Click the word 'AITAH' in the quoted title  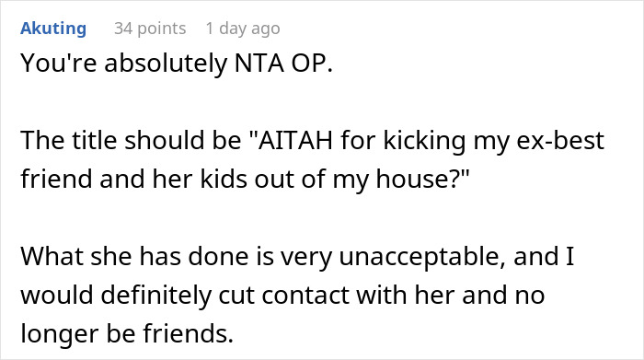click(x=295, y=140)
